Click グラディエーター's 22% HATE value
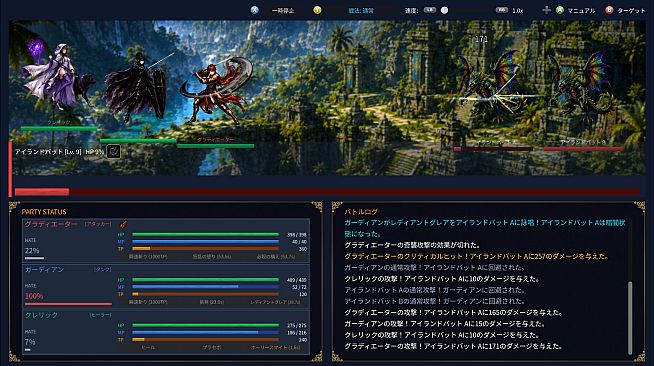The width and height of the screenshot is (654, 366). pos(32,251)
